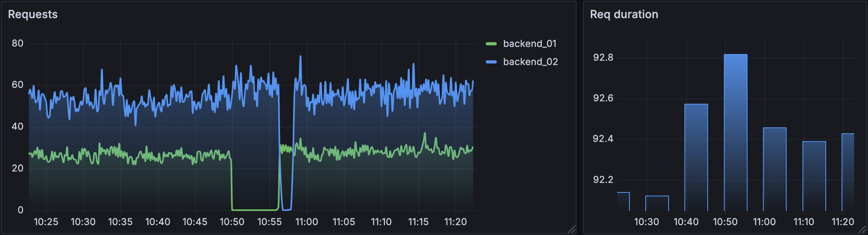Toggle backend_01 series via legend label
The height and width of the screenshot is (235, 868).
(530, 44)
